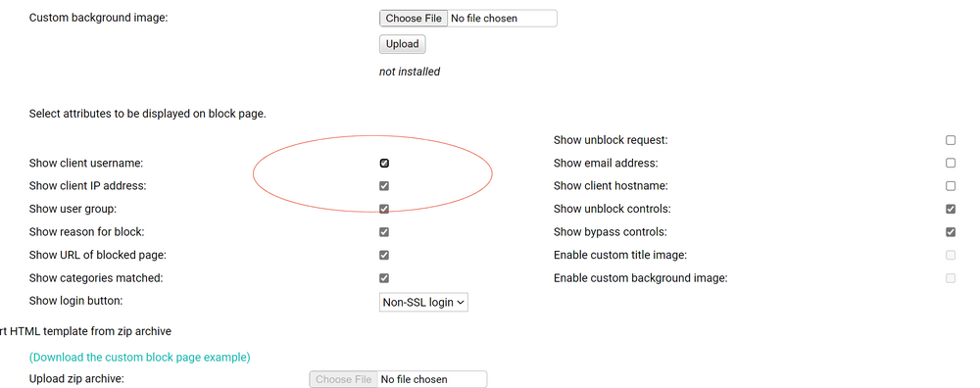Click the 'Upload zip archive:' label
Image resolution: width=980 pixels, height=388 pixels.
coord(76,378)
